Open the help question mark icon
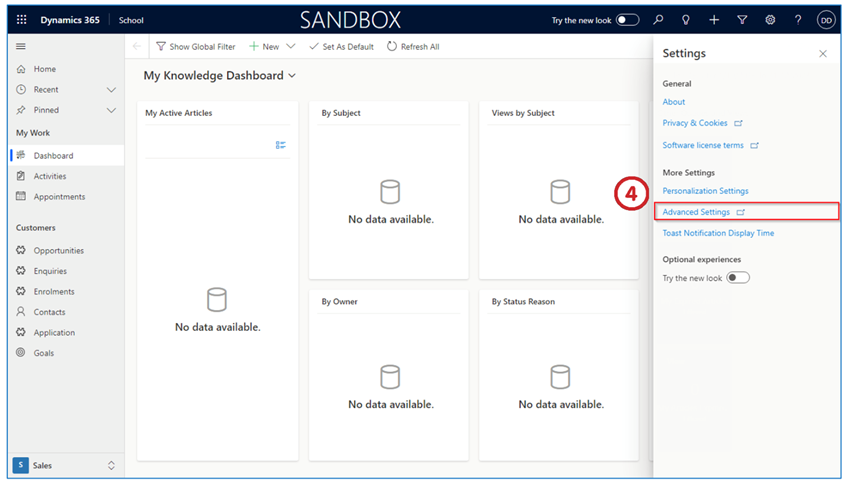The image size is (856, 492). click(798, 20)
